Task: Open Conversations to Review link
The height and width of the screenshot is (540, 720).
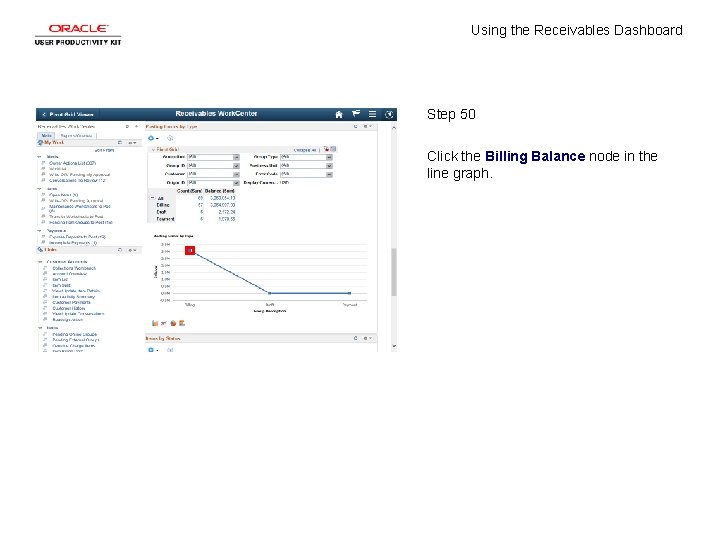Action: point(78,180)
